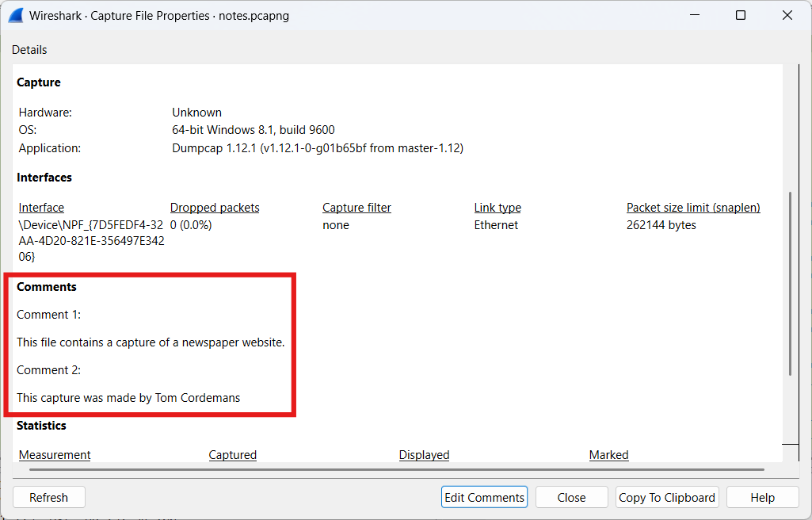Click the Displayed column heading in Statistics
This screenshot has height=520, width=812.
424,455
